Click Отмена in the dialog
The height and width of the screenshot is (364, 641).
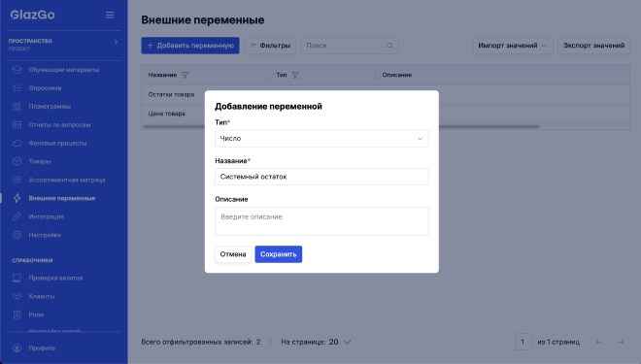click(x=233, y=254)
